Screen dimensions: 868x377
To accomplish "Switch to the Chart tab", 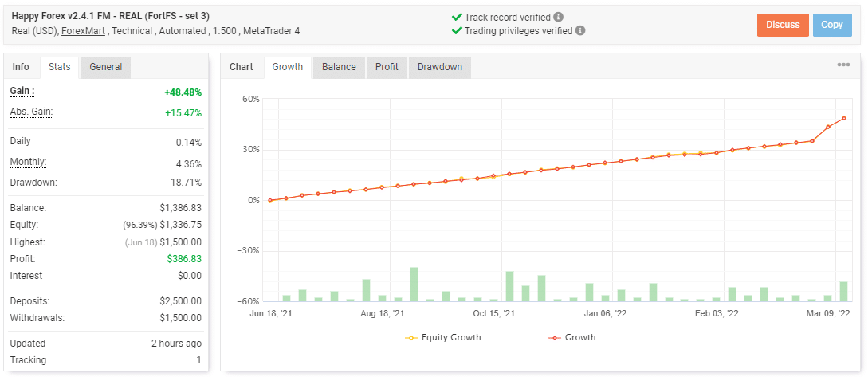I will pos(242,67).
